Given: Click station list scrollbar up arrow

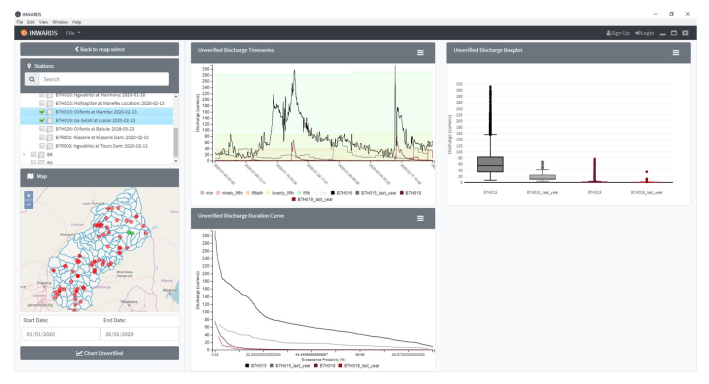Looking at the screenshot, I should click(x=176, y=96).
